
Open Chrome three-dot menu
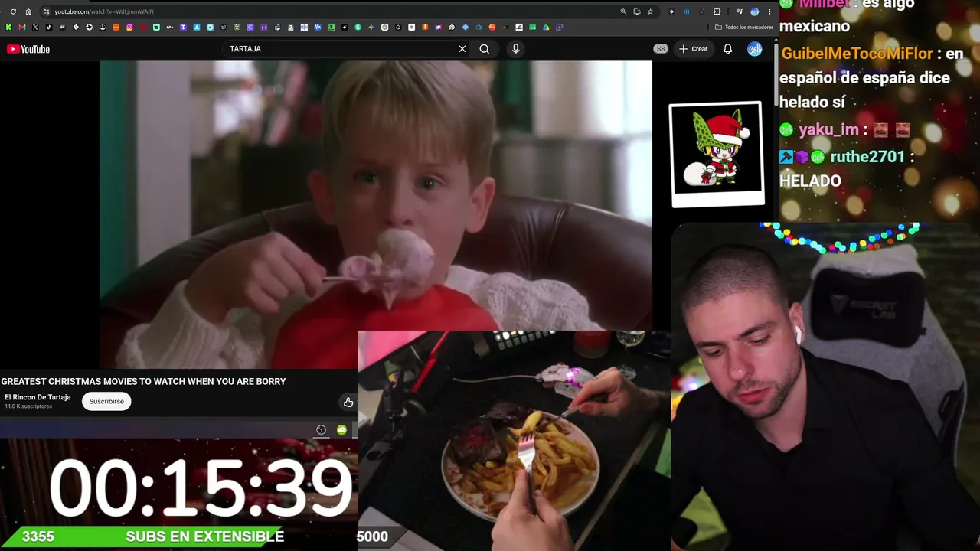pyautogui.click(x=769, y=11)
